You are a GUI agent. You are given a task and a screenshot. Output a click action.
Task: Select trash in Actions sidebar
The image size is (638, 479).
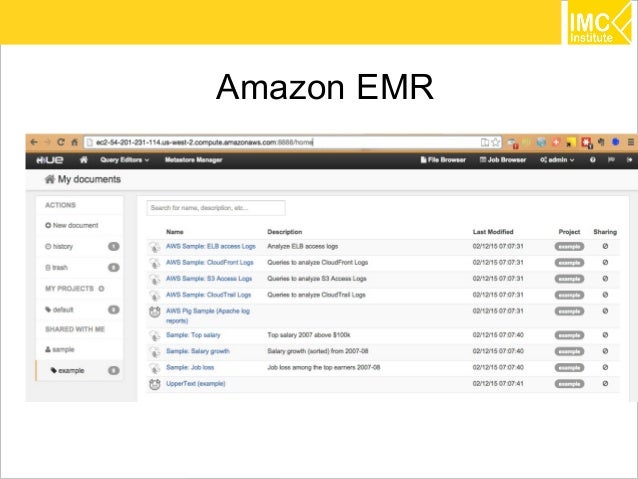pos(56,268)
